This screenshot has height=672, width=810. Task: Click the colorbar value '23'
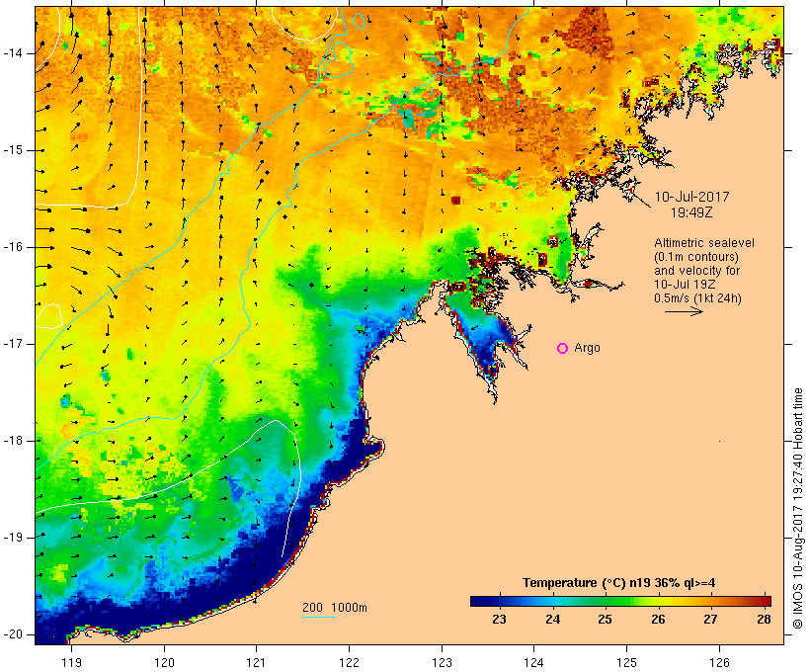click(x=499, y=620)
